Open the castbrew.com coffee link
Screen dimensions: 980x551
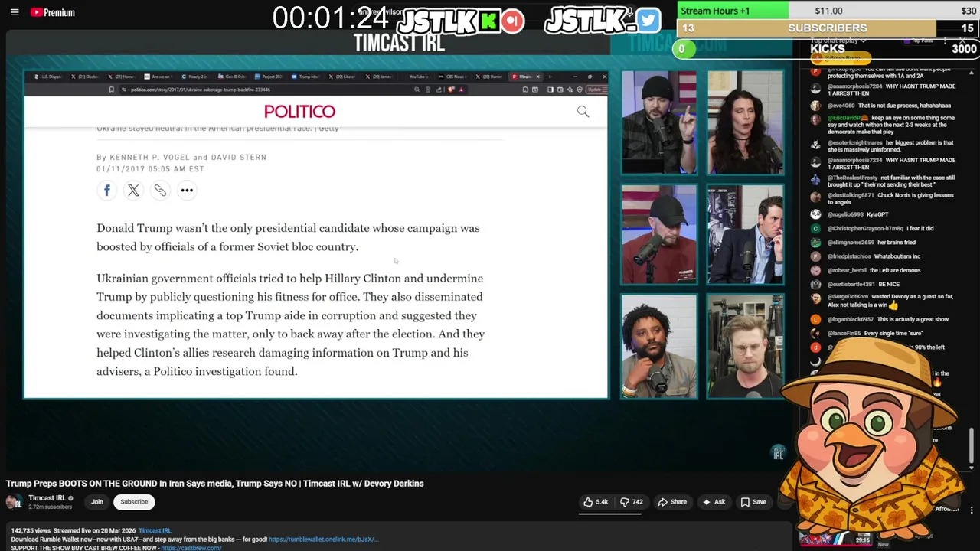191,548
